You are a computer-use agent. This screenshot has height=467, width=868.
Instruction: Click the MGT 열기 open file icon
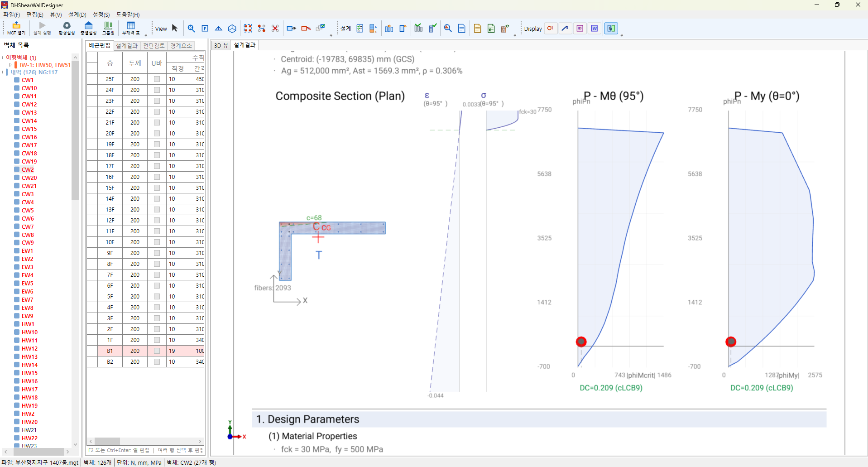16,28
